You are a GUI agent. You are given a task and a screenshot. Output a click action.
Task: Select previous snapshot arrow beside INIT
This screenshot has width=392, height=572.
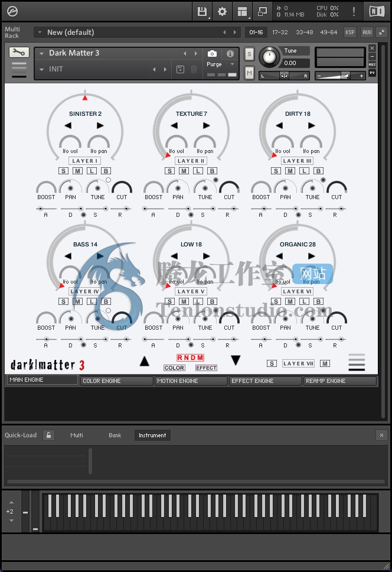coord(154,69)
